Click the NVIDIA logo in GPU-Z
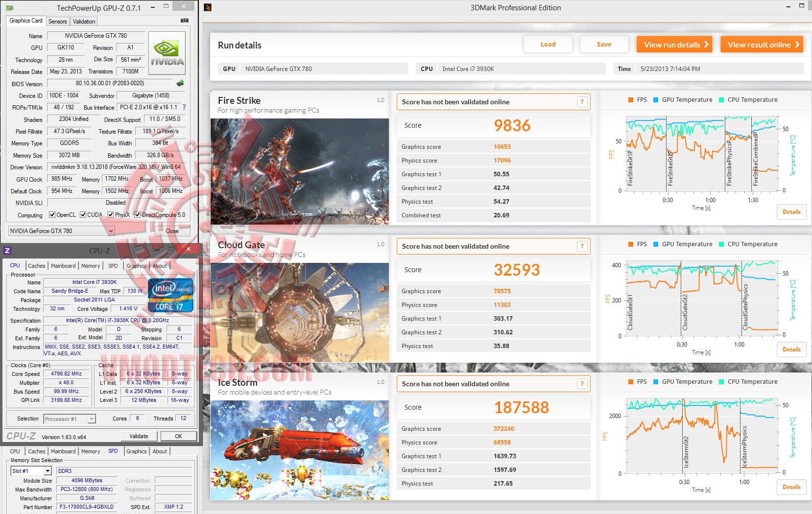 167,53
